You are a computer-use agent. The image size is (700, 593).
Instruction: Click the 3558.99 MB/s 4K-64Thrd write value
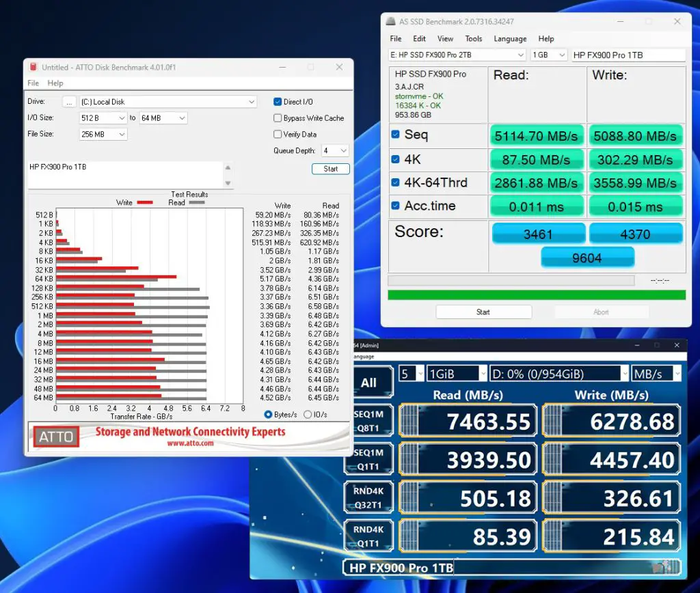pyautogui.click(x=635, y=182)
